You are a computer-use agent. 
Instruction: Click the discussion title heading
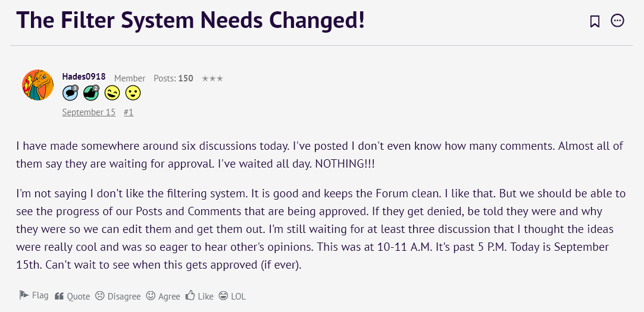(x=190, y=20)
